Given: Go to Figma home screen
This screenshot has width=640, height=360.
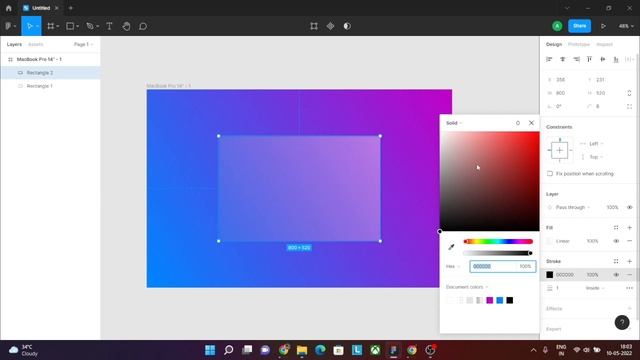Looking at the screenshot, I should pos(9,8).
